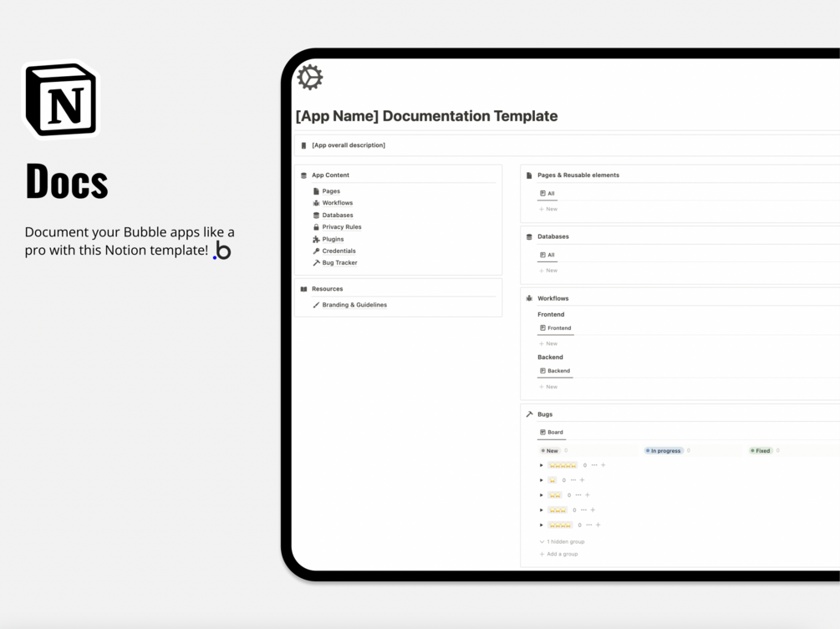The width and height of the screenshot is (840, 629).
Task: Add a card to the four-star group
Action: click(598, 525)
